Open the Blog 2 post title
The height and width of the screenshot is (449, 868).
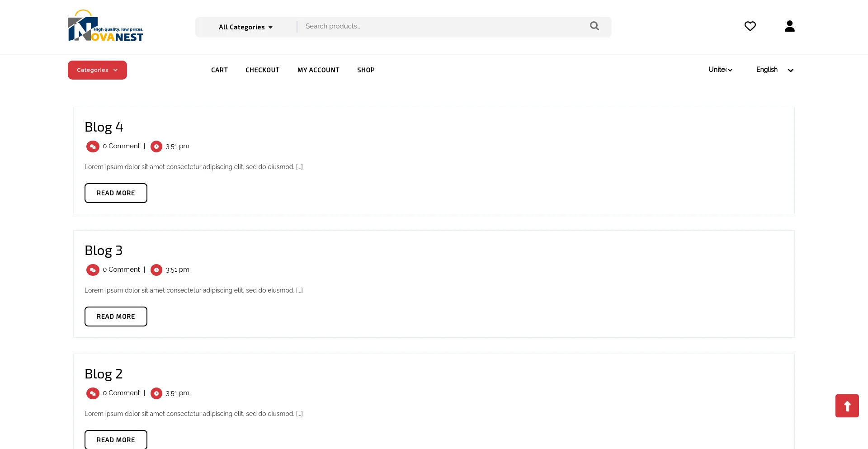coord(104,374)
